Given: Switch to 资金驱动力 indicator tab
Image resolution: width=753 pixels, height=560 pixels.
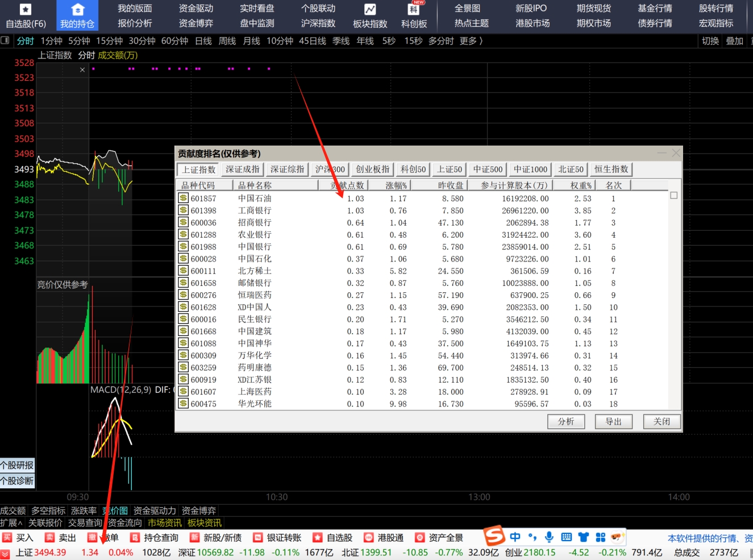Looking at the screenshot, I should coord(155,511).
